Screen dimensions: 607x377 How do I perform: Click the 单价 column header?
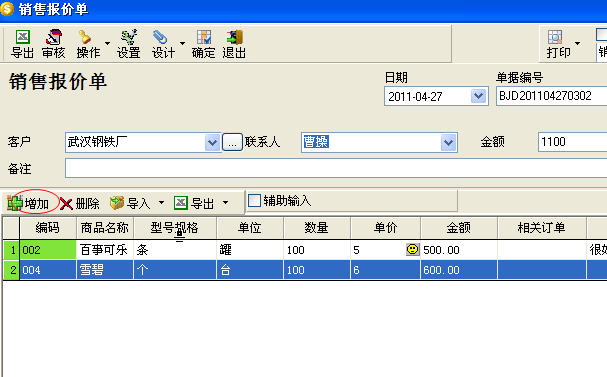tap(386, 228)
